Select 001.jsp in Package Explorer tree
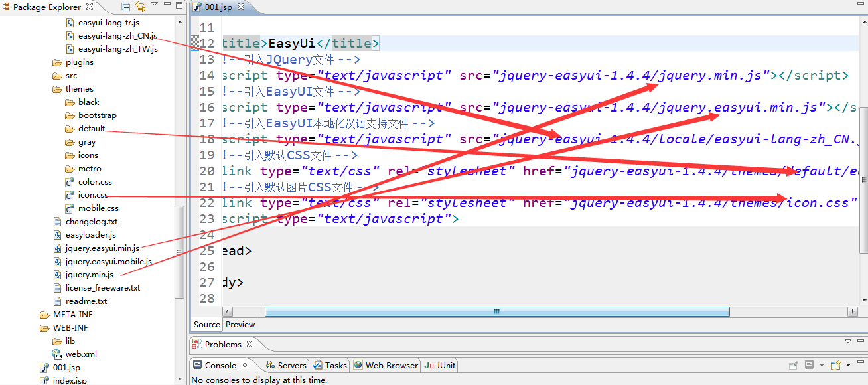The height and width of the screenshot is (385, 868). [x=60, y=367]
